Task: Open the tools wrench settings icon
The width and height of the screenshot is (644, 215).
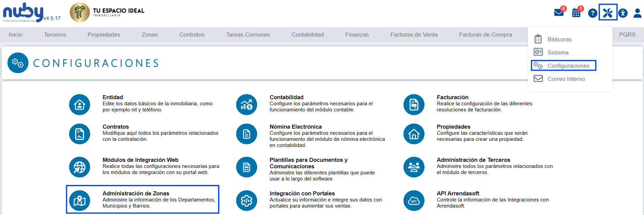Action: click(x=608, y=13)
